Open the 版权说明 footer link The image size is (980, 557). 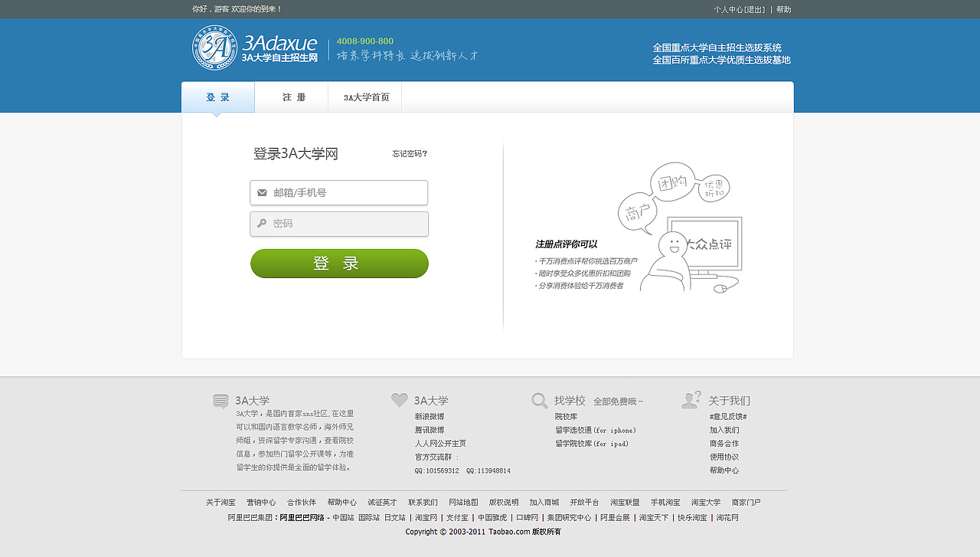pyautogui.click(x=504, y=503)
